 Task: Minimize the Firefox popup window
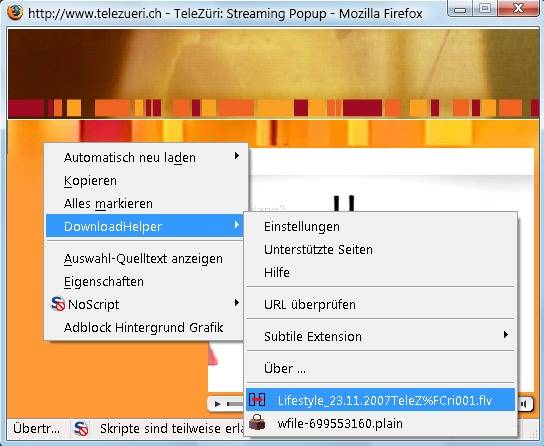pos(460,9)
